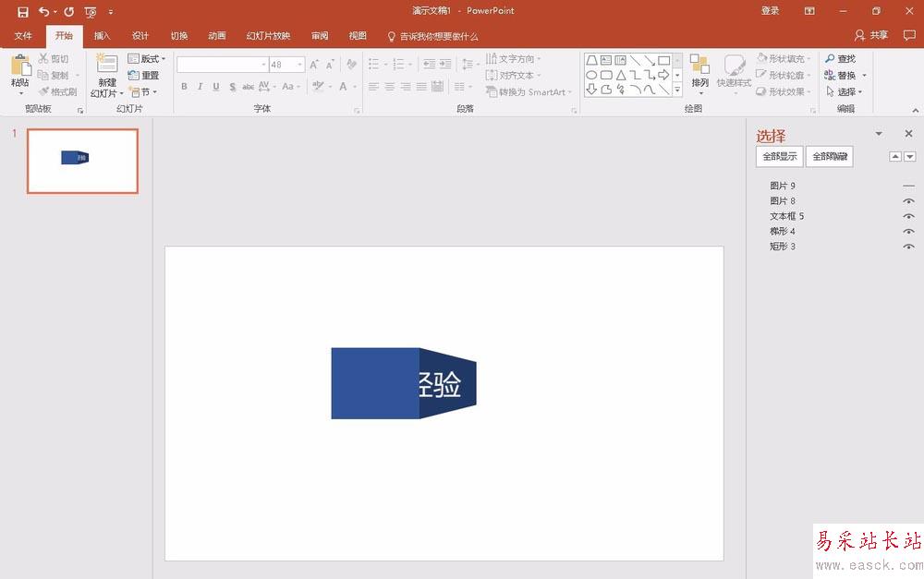This screenshot has width=924, height=579.
Task: Open the File (文件) tab
Action: coord(23,36)
